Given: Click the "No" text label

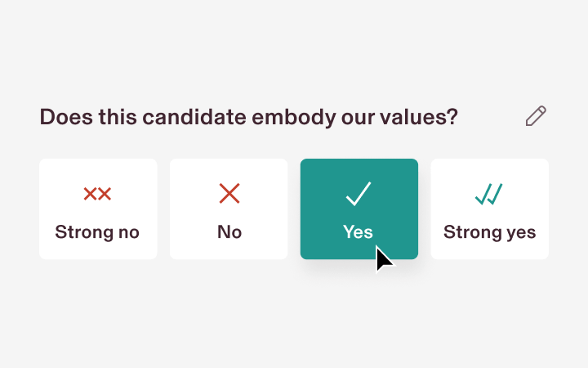Looking at the screenshot, I should (229, 232).
